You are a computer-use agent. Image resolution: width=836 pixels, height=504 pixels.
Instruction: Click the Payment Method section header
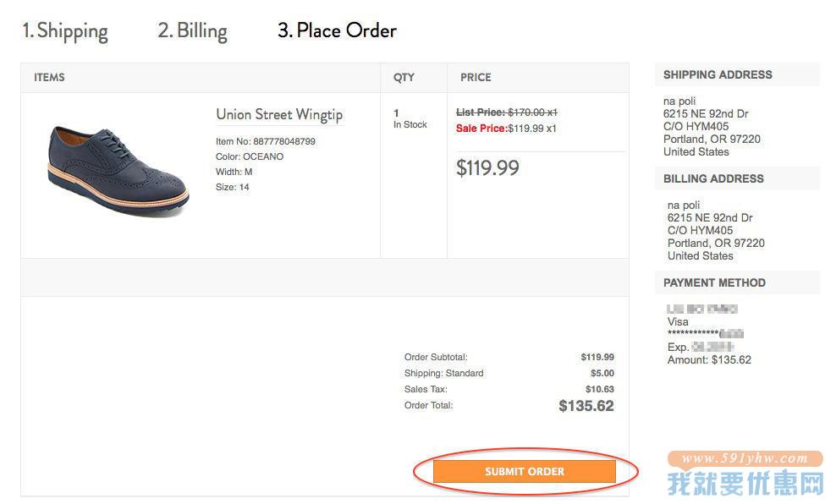(x=714, y=283)
